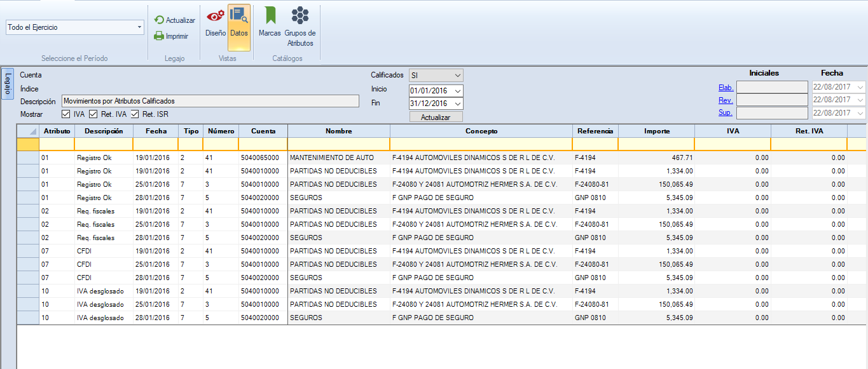Toggle the IVA checkbox
Image resolution: width=868 pixels, height=369 pixels.
point(66,114)
